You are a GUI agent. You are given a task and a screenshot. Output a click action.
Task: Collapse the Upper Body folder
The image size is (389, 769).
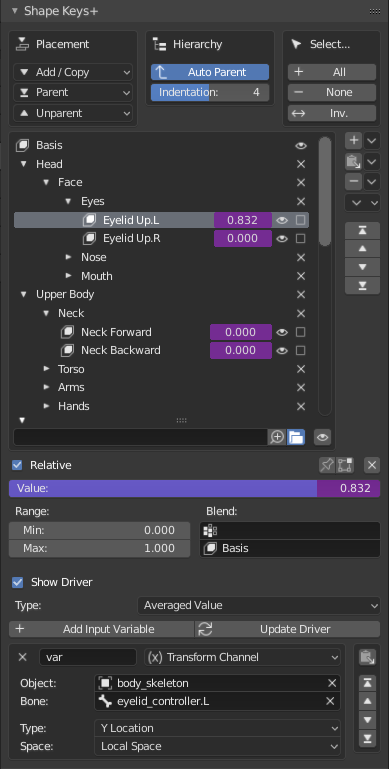point(24,294)
